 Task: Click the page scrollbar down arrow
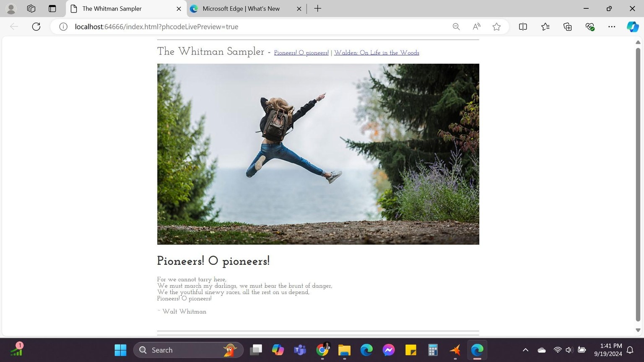tap(638, 330)
